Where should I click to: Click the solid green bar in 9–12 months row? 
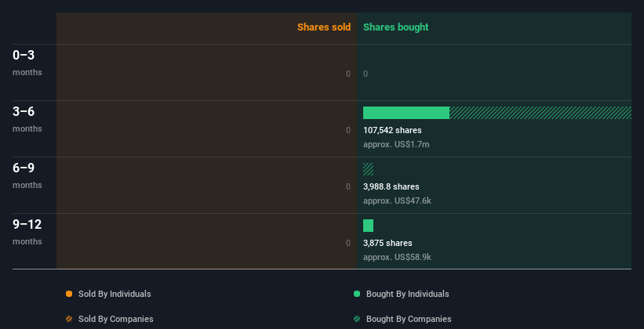(369, 226)
